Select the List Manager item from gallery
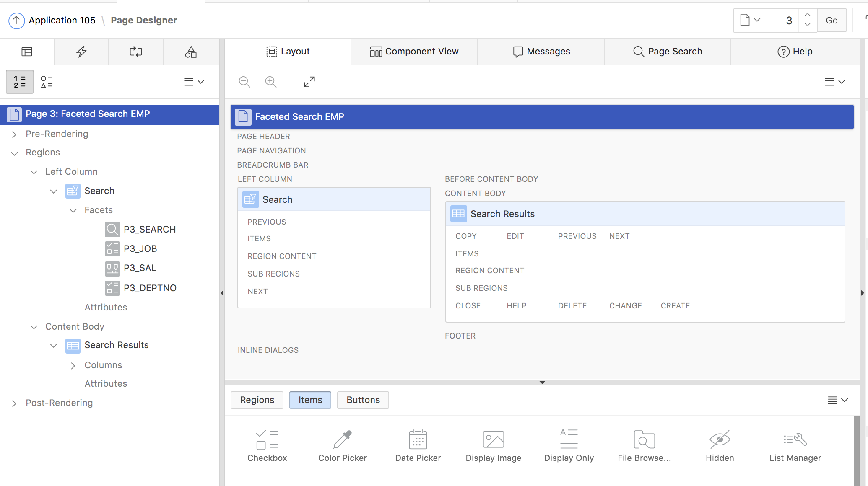The image size is (868, 486). pos(795,445)
